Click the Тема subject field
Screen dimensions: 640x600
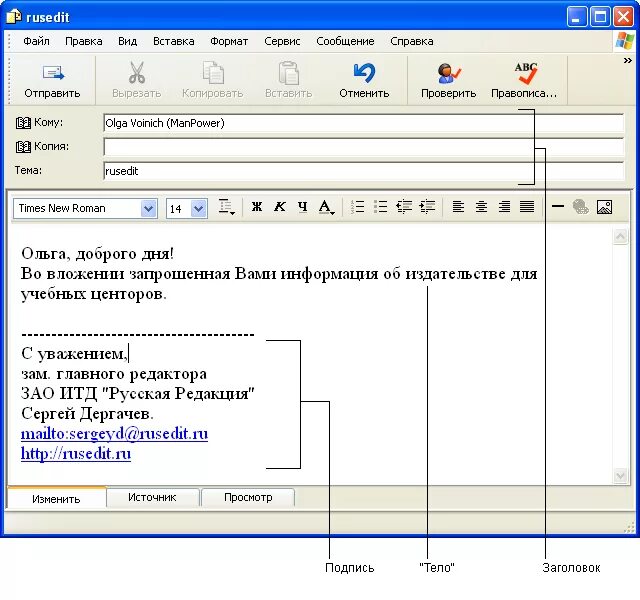click(x=363, y=171)
